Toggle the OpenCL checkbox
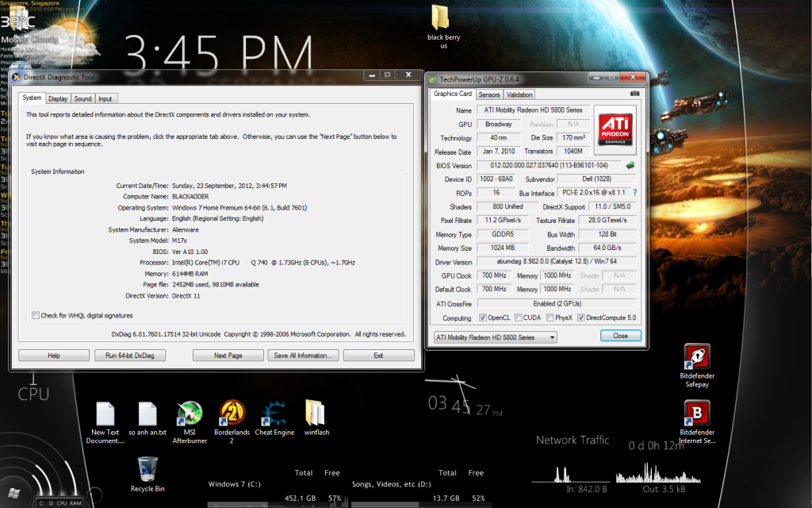812x508 pixels. point(484,317)
